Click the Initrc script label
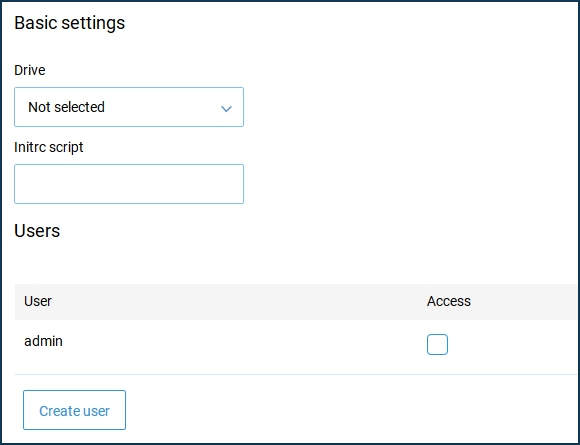This screenshot has width=580, height=445. (x=48, y=147)
